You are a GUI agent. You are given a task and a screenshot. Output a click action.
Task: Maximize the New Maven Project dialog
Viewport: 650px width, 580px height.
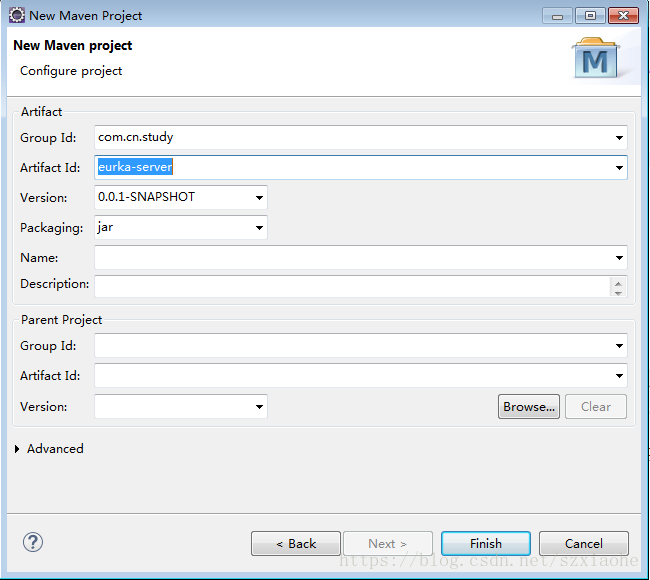[x=590, y=16]
